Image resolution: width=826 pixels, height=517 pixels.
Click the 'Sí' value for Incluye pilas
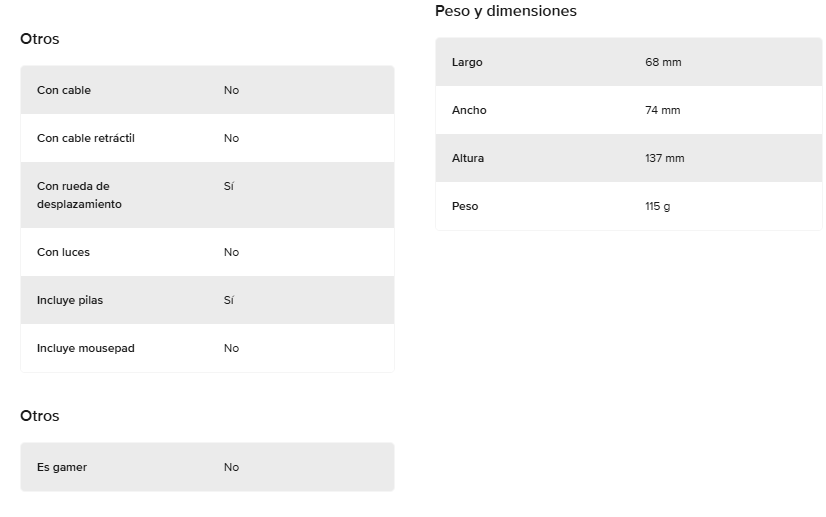[x=229, y=300]
